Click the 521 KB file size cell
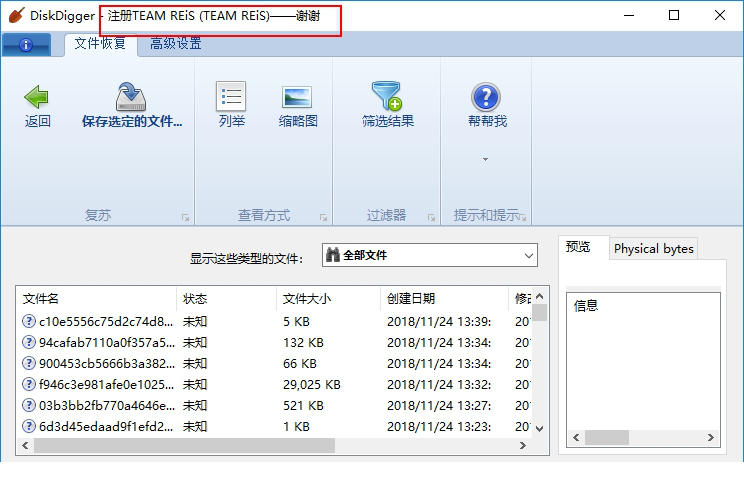744x480 pixels. click(303, 406)
